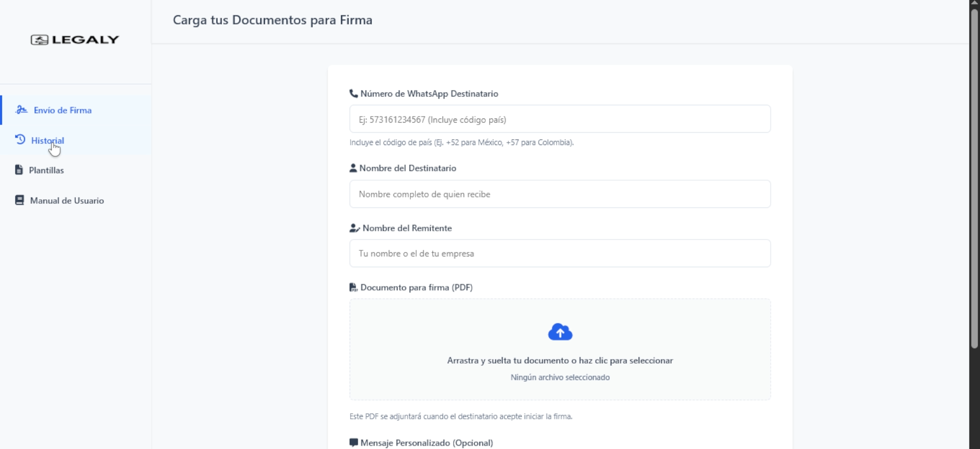Click the phone icon beside WhatsApp label
Image resolution: width=980 pixels, height=449 pixels.
(x=353, y=93)
